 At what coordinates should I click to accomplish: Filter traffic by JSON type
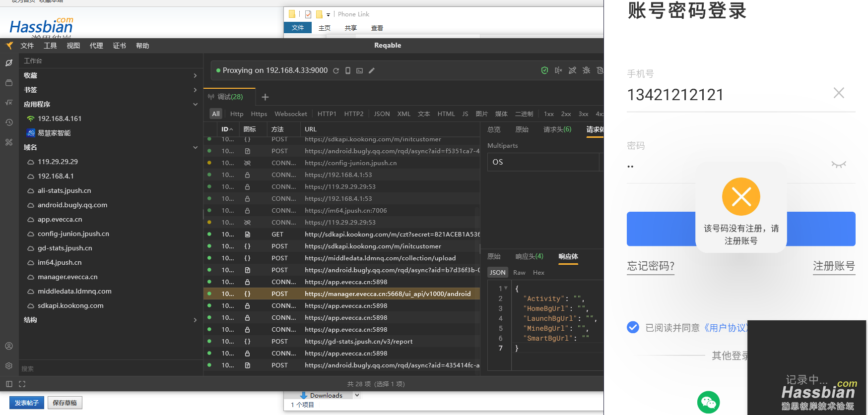click(382, 114)
